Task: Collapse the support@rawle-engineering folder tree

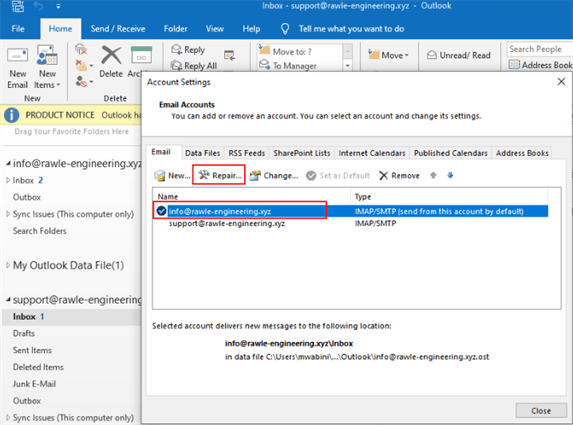Action: click(8, 300)
